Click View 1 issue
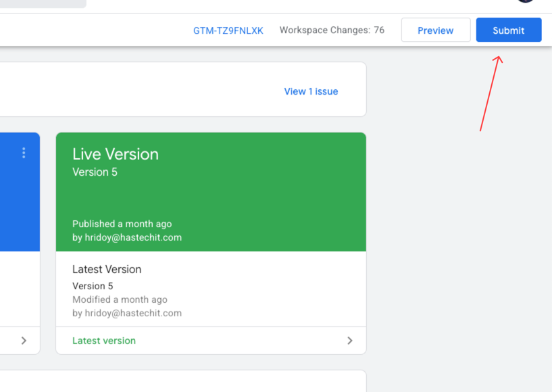Image resolution: width=552 pixels, height=392 pixels. (311, 91)
